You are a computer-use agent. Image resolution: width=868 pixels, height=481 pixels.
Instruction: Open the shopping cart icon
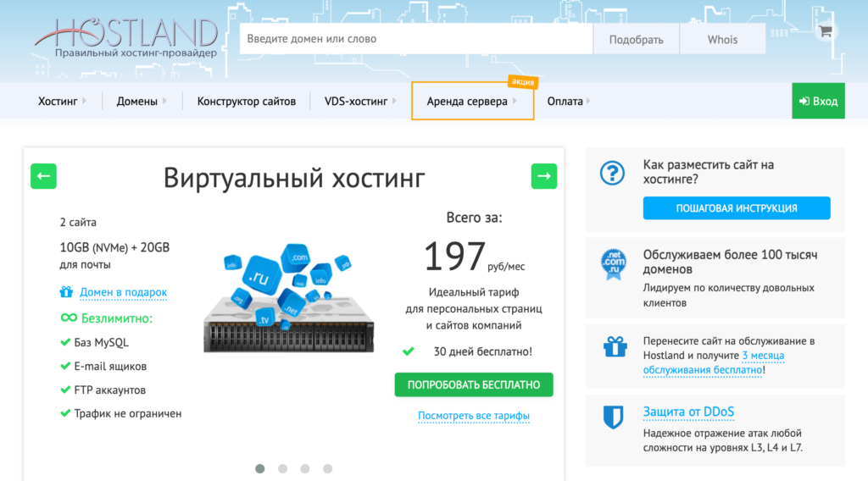pos(826,31)
